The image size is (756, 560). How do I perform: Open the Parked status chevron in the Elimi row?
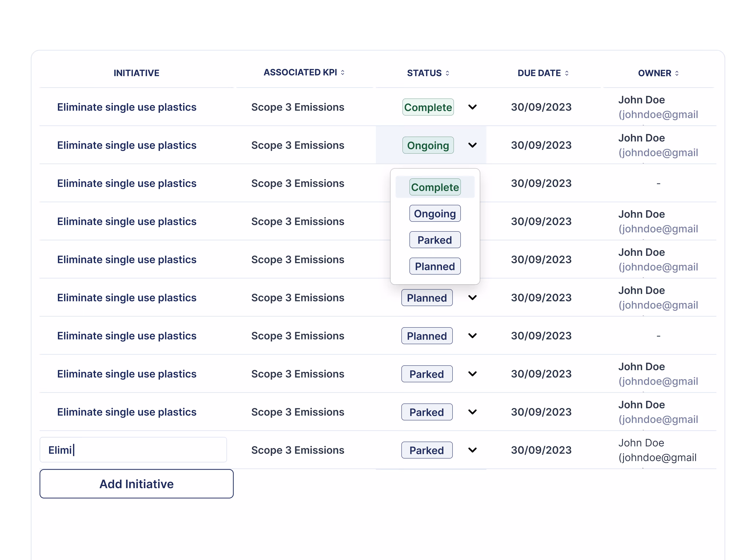[x=472, y=450]
